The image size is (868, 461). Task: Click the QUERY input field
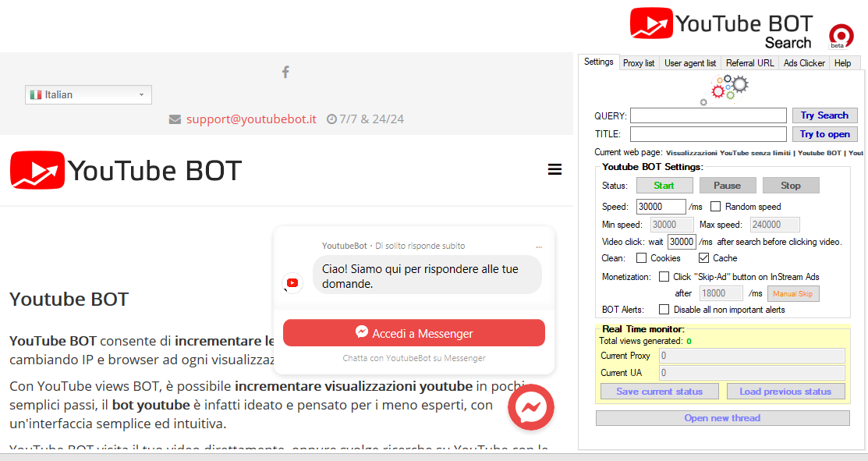point(708,115)
